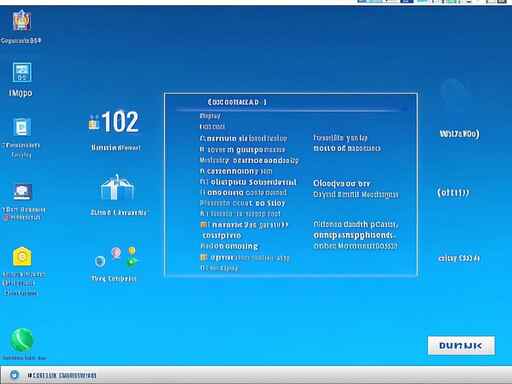
Task: Select the 'Display' entry atop the panel
Action: [210, 116]
